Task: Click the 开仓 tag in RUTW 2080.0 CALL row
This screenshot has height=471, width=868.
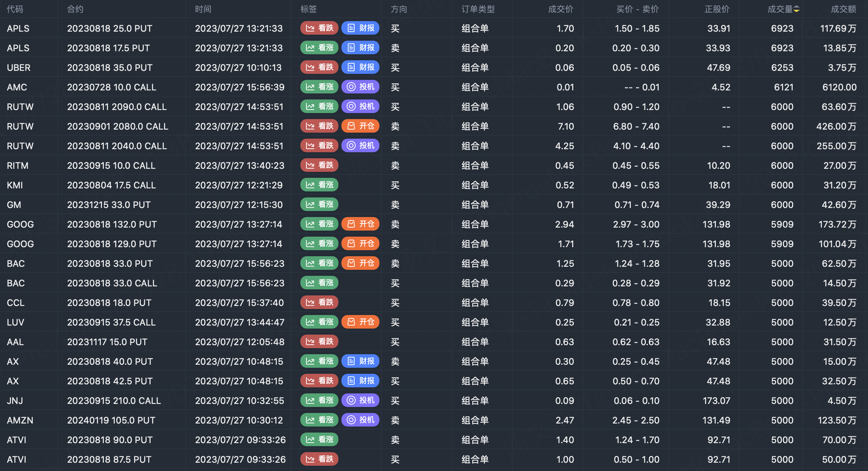Action: [x=360, y=126]
